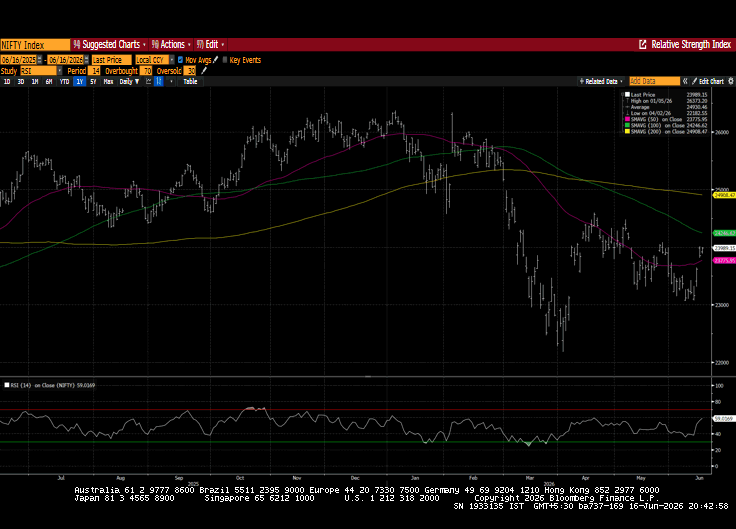The image size is (736, 529).
Task: Click the white Last Price legend square
Action: click(x=627, y=94)
